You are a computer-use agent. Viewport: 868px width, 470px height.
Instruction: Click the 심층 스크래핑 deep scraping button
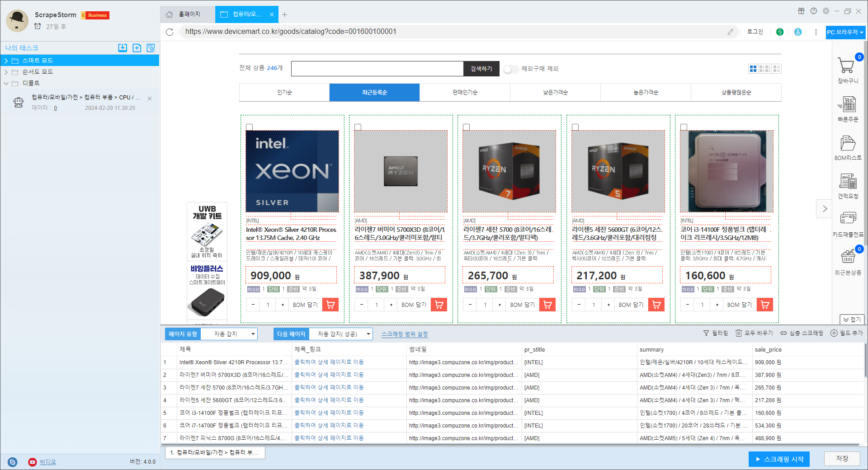click(802, 333)
